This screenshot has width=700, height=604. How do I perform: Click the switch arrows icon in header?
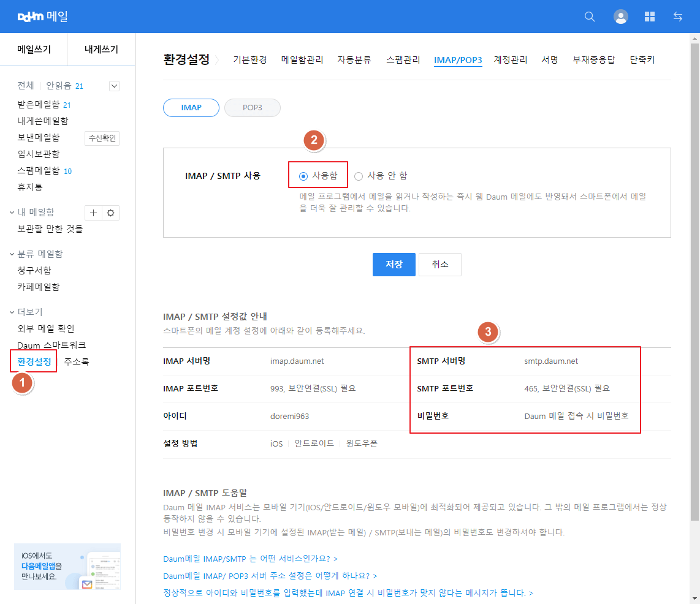pos(678,17)
